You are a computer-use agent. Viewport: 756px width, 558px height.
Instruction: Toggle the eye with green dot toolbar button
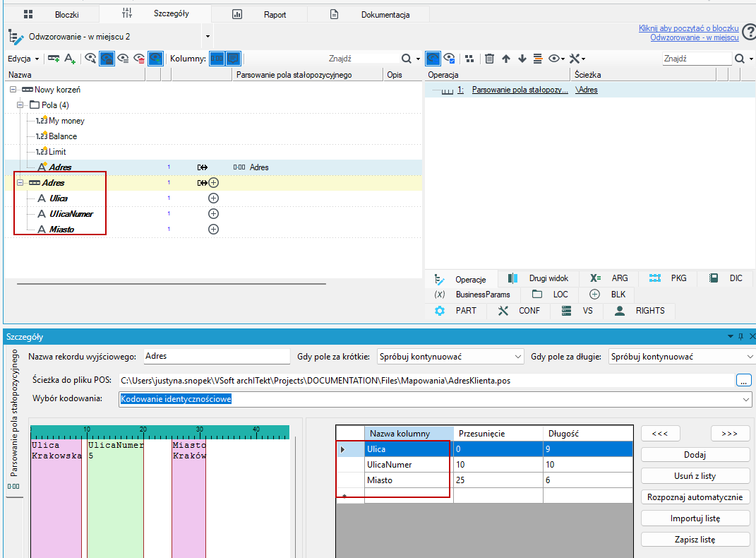pos(155,59)
